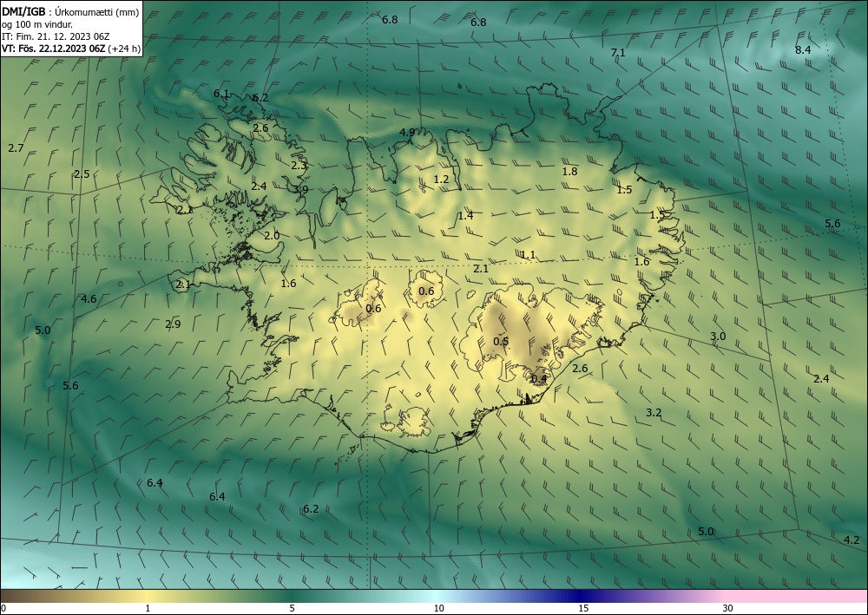The height and width of the screenshot is (615, 868).
Task: Select the 2.3 value on the map
Action: [x=299, y=165]
